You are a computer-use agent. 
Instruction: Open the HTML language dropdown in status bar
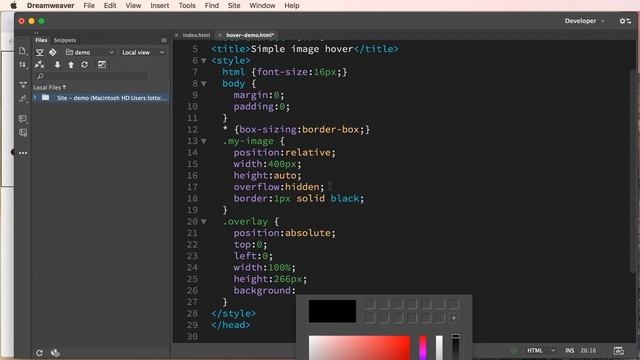click(541, 350)
